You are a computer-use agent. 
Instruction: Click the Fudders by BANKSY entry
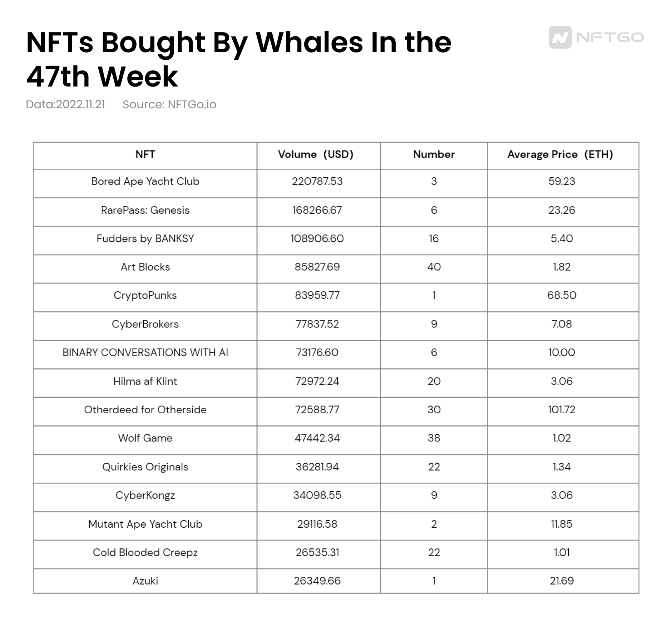145,238
